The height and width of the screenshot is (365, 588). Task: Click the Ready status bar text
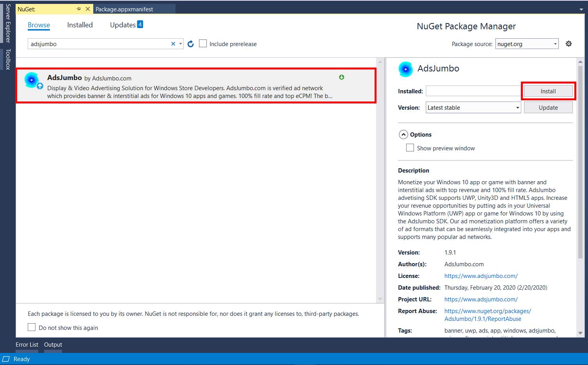pos(21,359)
